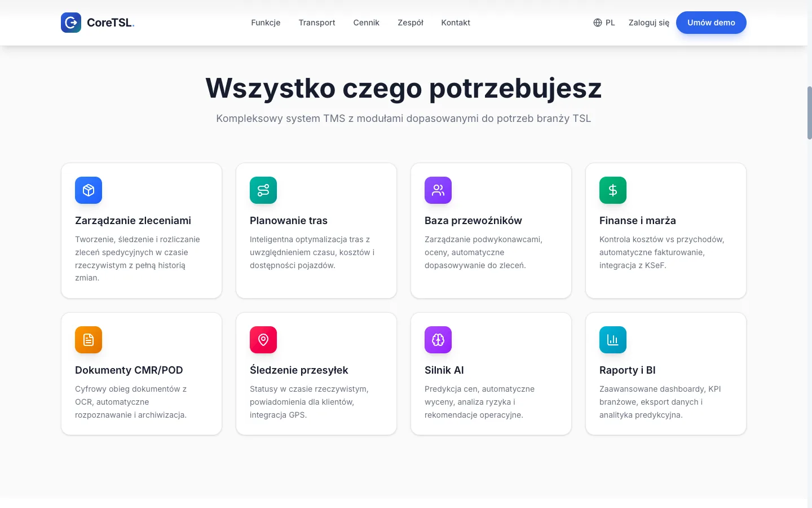Click the description starting 'Inteligentna optymalizacja tras'
This screenshot has width=812, height=508.
(x=312, y=252)
